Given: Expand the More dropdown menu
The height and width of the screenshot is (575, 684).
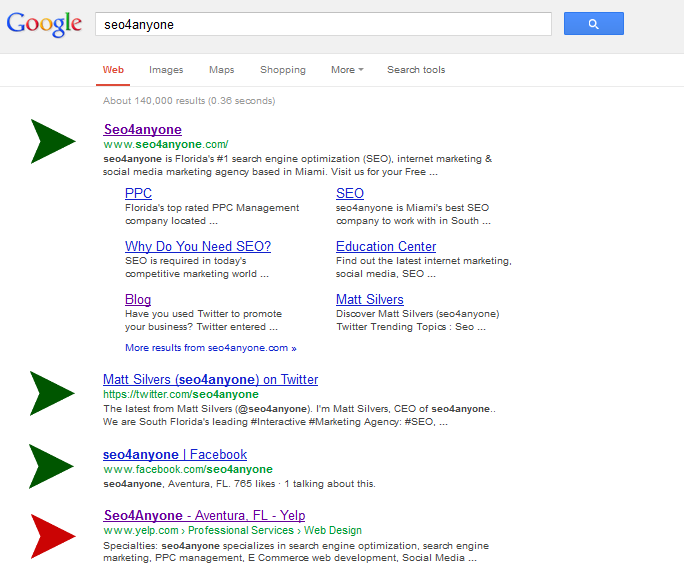Looking at the screenshot, I should point(347,70).
